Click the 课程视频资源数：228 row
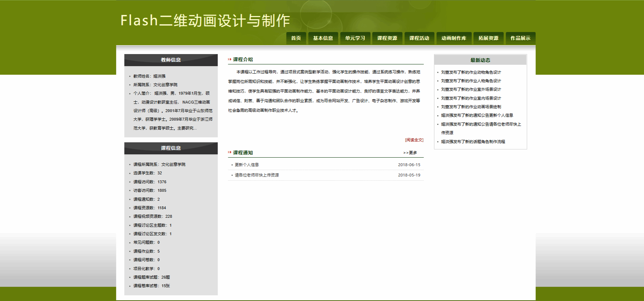 point(152,216)
